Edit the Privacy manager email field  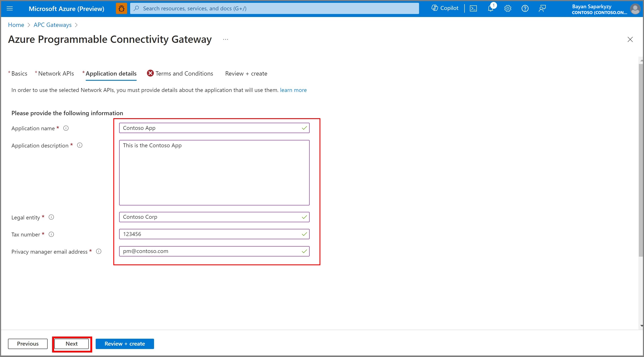214,251
